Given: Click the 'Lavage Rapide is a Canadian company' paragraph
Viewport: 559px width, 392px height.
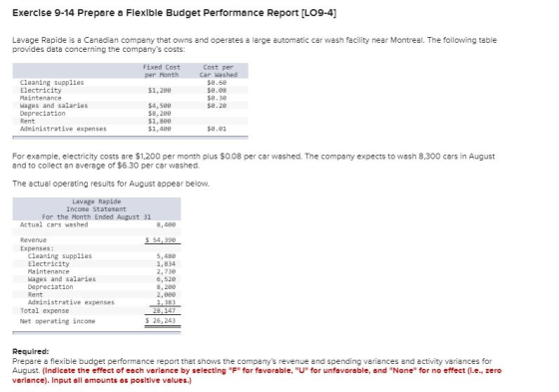Looking at the screenshot, I should pyautogui.click(x=255, y=45).
